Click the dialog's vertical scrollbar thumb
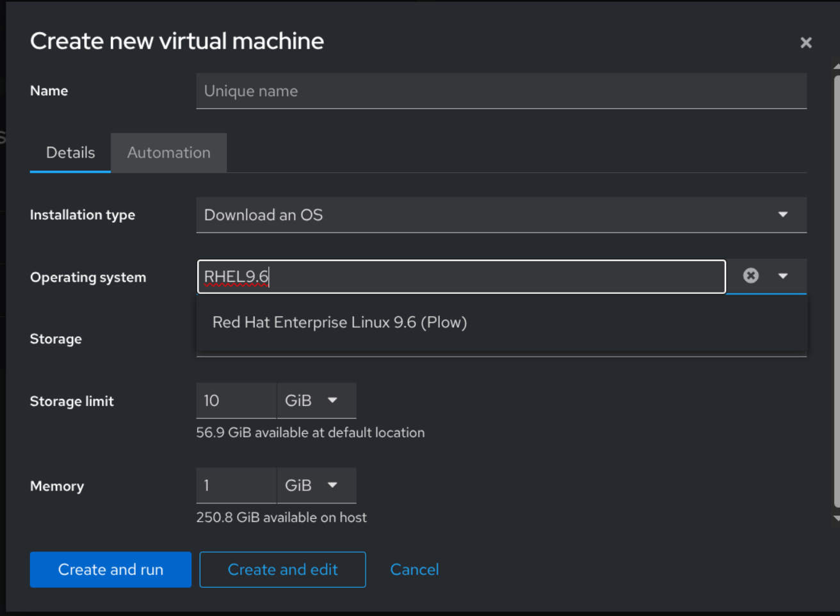 click(x=836, y=288)
